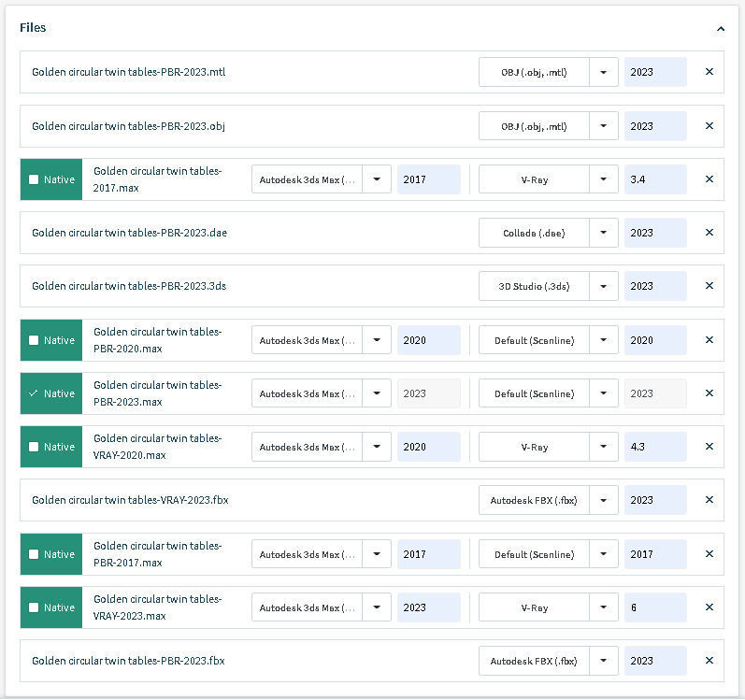Remove the PBR-2023.mtl file with X icon
This screenshot has height=700, width=745.
click(x=709, y=72)
